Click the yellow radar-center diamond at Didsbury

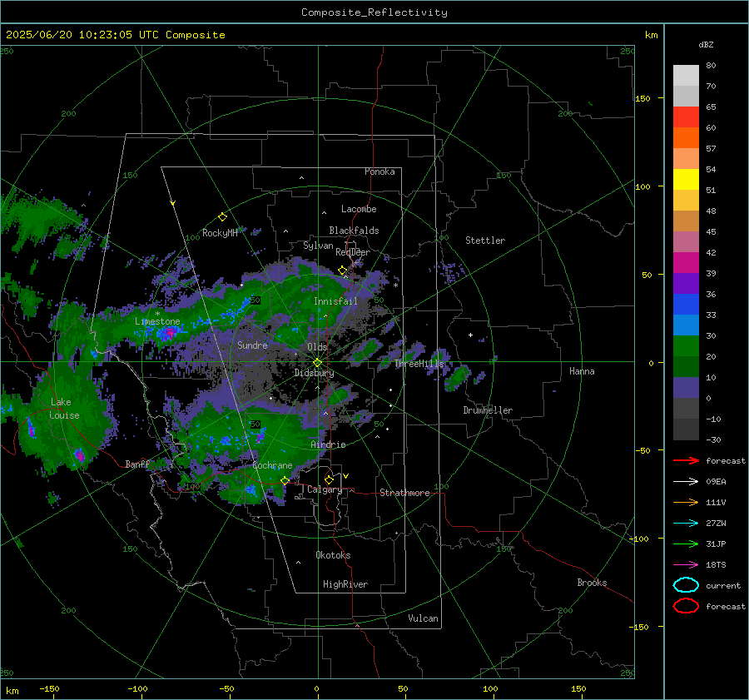(x=317, y=363)
